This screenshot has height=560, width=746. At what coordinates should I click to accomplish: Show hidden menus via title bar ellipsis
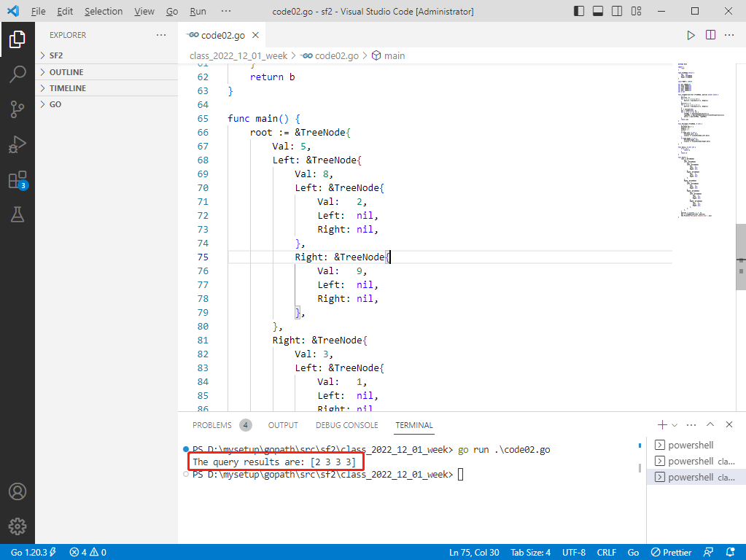click(x=226, y=11)
